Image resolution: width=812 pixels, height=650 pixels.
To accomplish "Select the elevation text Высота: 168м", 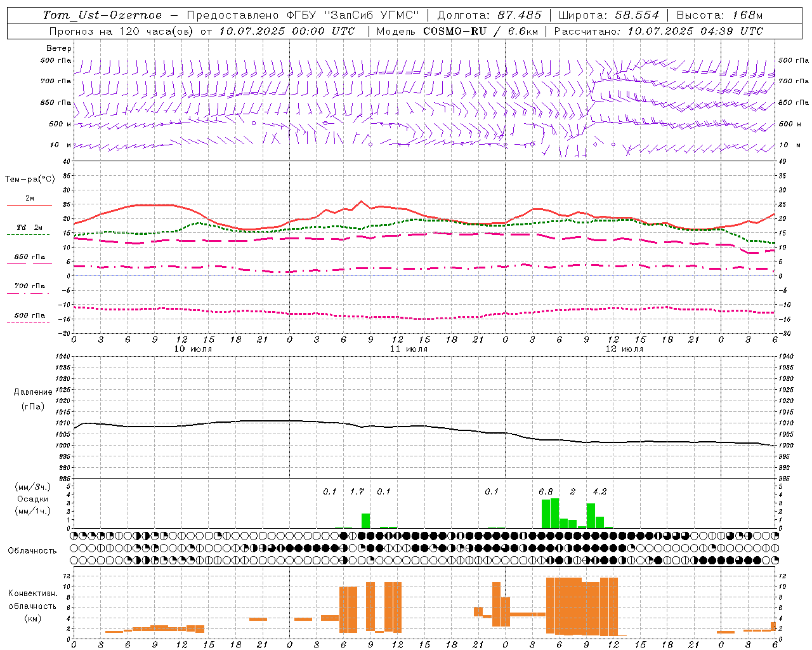I will (719, 15).
